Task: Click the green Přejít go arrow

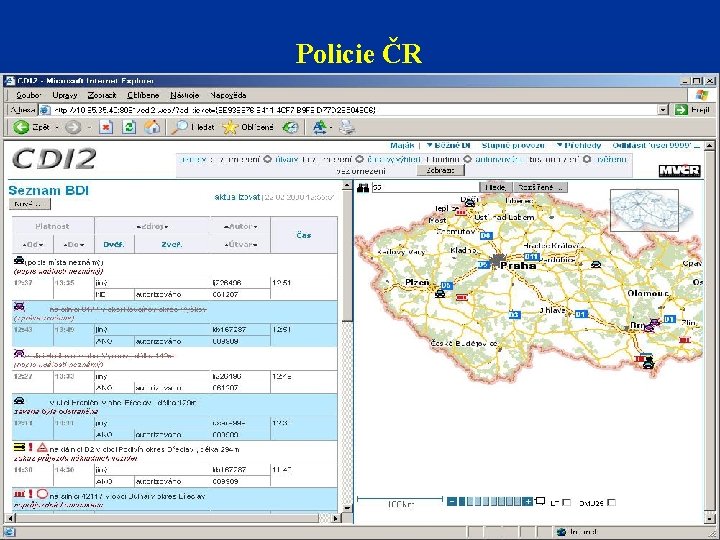Action: [681, 110]
